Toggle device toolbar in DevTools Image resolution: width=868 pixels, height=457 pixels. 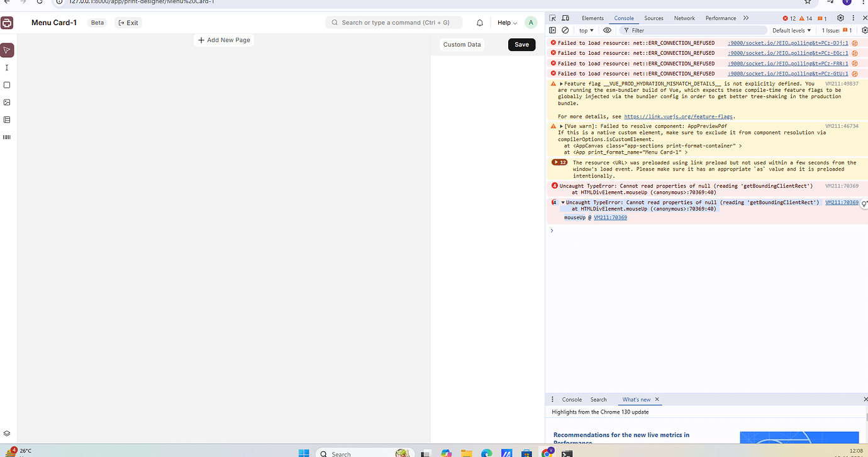click(565, 18)
